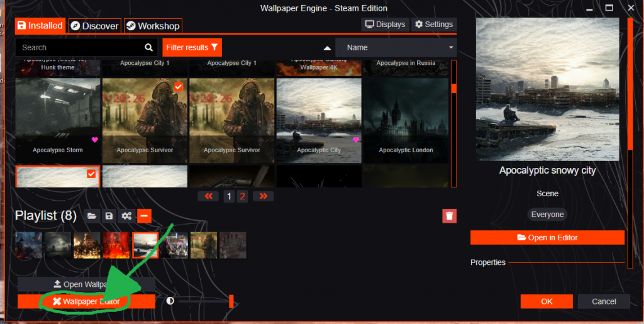Click Open in Editor
The width and height of the screenshot is (644, 324).
click(x=548, y=237)
